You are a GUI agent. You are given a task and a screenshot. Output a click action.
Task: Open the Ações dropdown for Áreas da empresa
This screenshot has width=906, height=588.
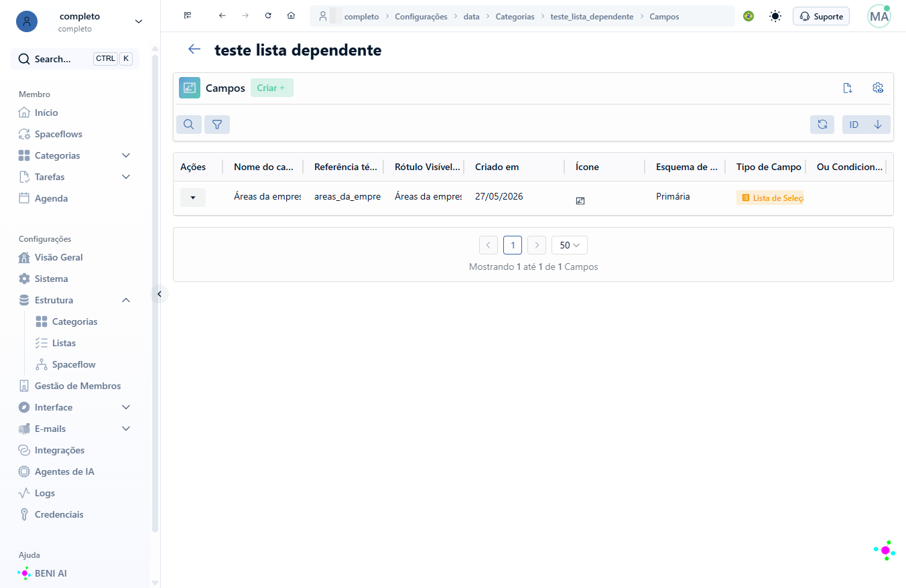pyautogui.click(x=193, y=198)
